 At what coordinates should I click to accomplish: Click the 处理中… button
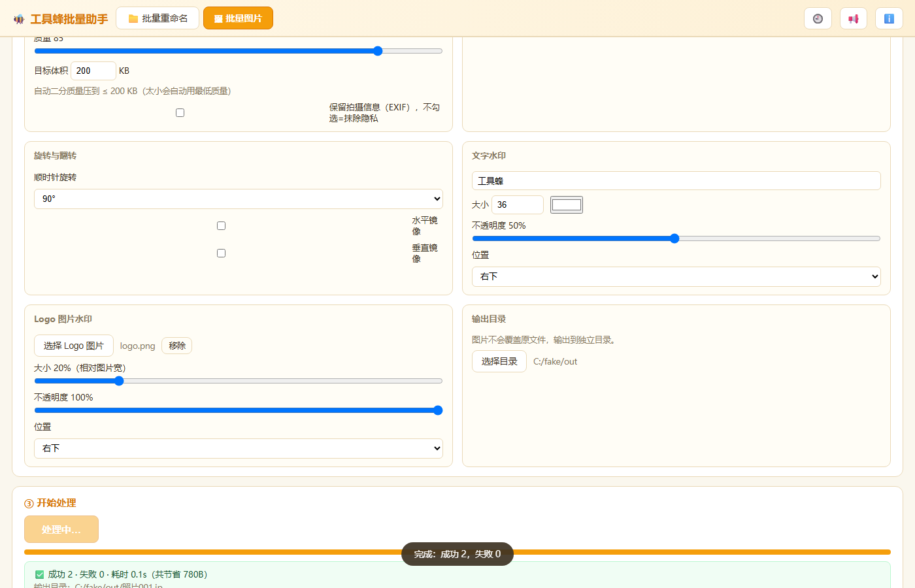coord(61,529)
